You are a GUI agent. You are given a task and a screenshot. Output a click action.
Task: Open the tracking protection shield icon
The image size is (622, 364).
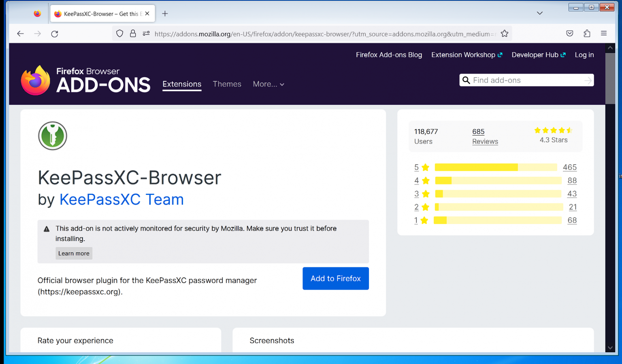[x=119, y=33]
